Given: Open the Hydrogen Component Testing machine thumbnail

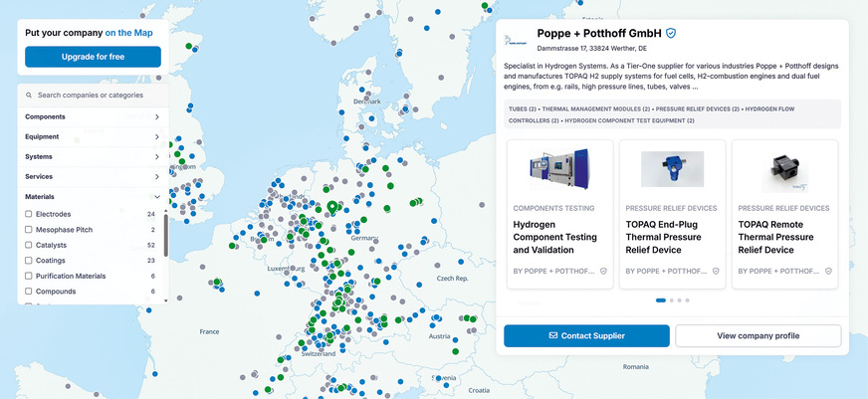Looking at the screenshot, I should pyautogui.click(x=559, y=169).
